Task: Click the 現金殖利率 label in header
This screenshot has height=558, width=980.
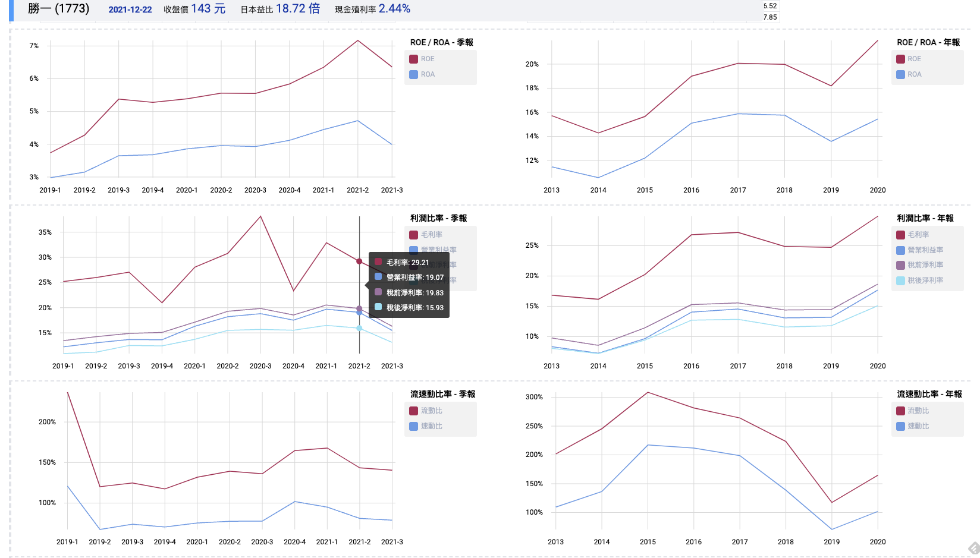Action: [355, 10]
